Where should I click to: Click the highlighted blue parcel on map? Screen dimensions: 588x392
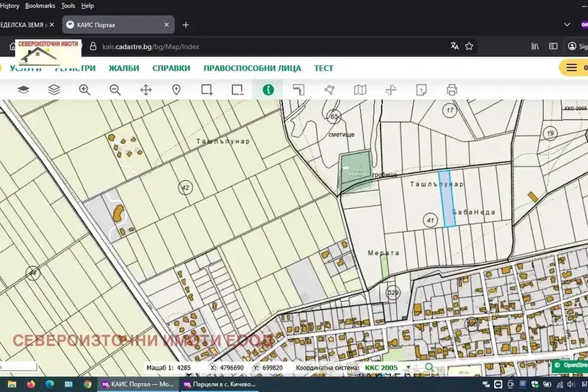tap(447, 199)
